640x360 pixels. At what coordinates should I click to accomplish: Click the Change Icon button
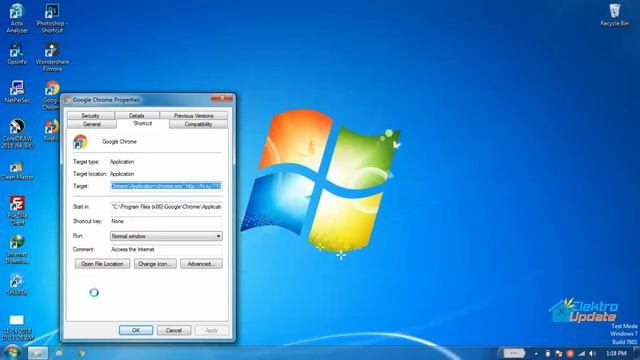point(155,264)
